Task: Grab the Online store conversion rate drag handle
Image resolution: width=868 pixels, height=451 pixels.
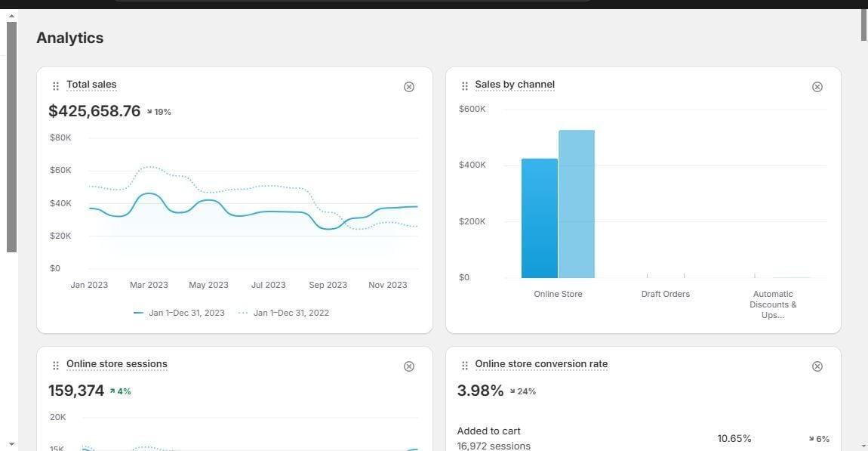Action: pyautogui.click(x=464, y=366)
